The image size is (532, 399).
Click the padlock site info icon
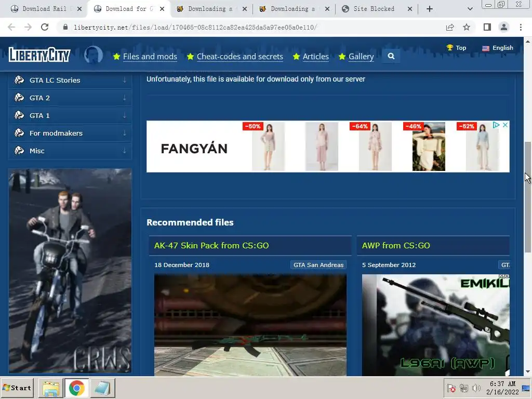65,27
